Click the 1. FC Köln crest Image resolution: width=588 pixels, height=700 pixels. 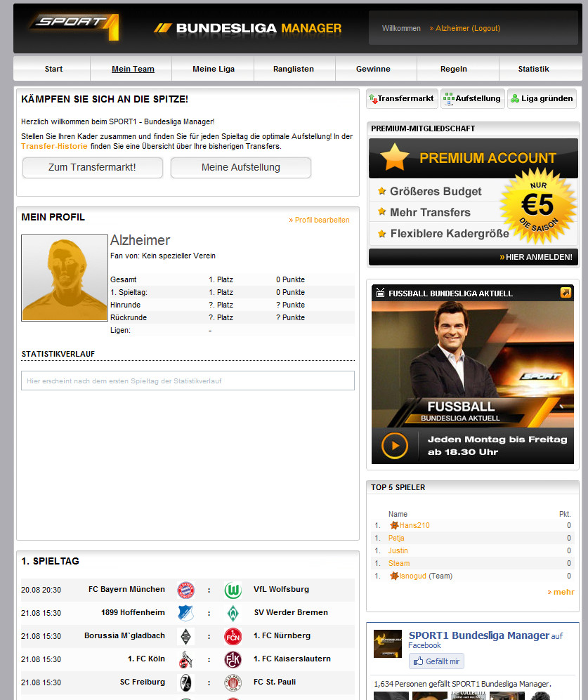tap(186, 659)
